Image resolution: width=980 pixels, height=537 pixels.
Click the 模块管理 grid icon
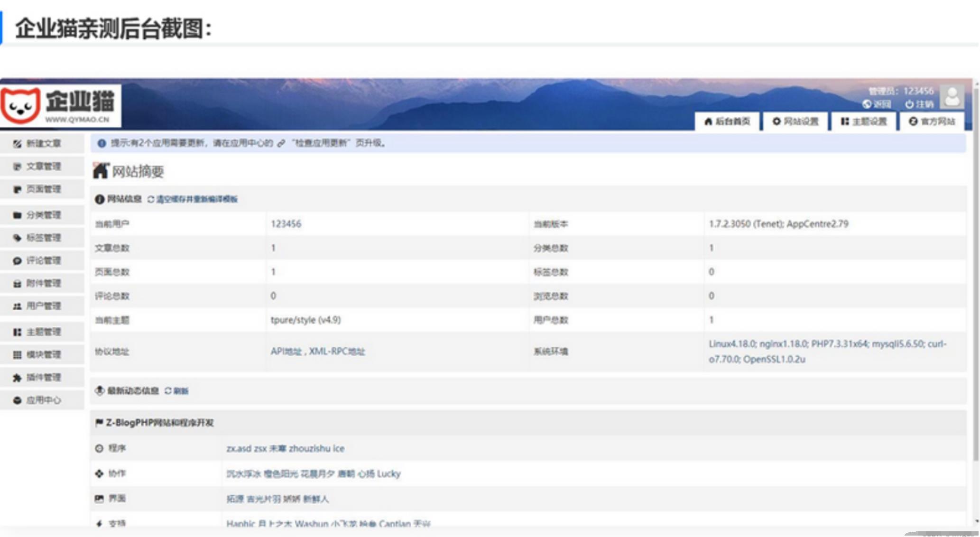[x=17, y=355]
